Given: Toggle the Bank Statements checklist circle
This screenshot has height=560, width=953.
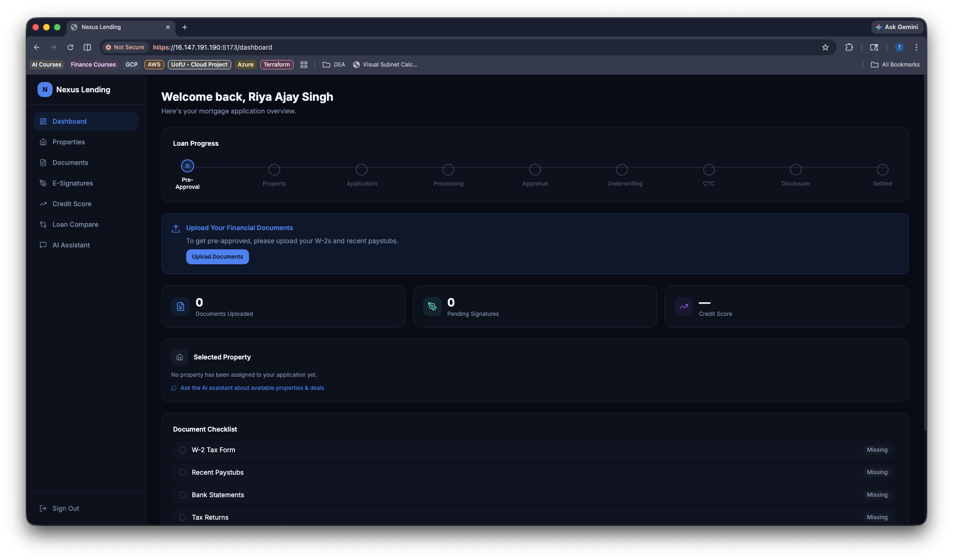Looking at the screenshot, I should (182, 495).
